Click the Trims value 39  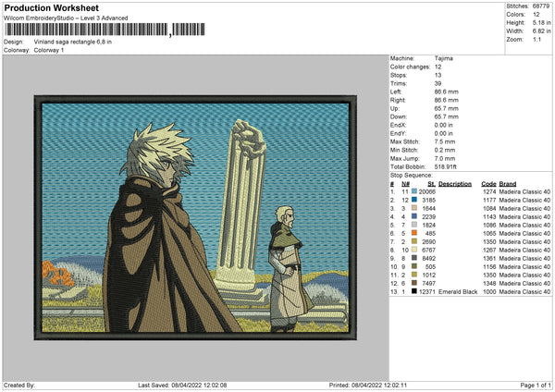(438, 83)
